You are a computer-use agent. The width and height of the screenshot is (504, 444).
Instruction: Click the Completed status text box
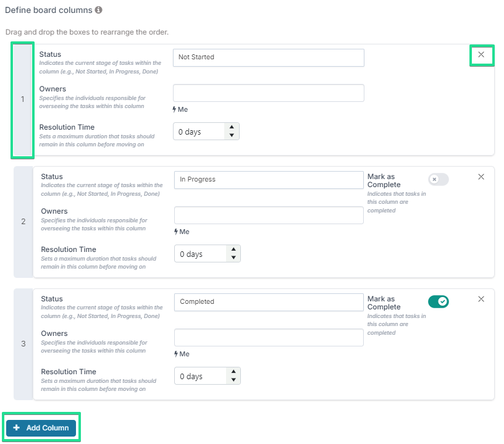point(269,303)
